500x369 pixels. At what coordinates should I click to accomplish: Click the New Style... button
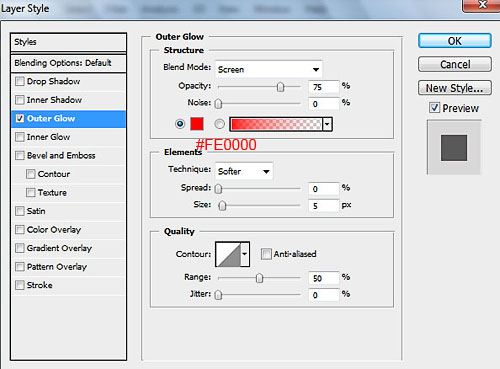(455, 88)
